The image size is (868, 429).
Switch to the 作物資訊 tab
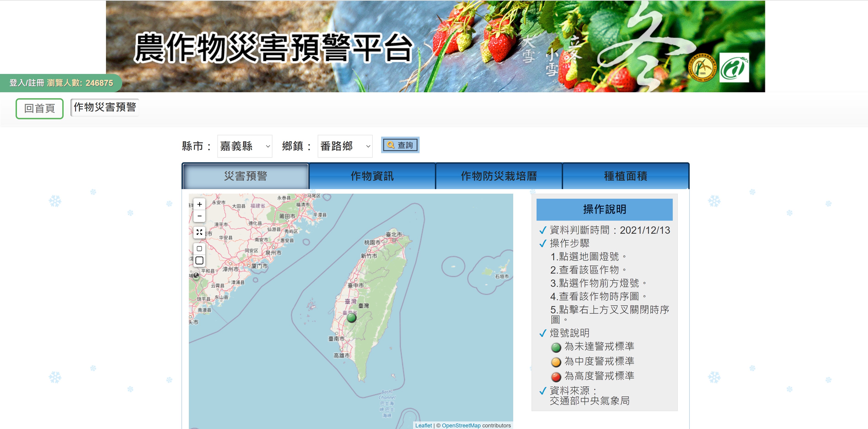372,176
